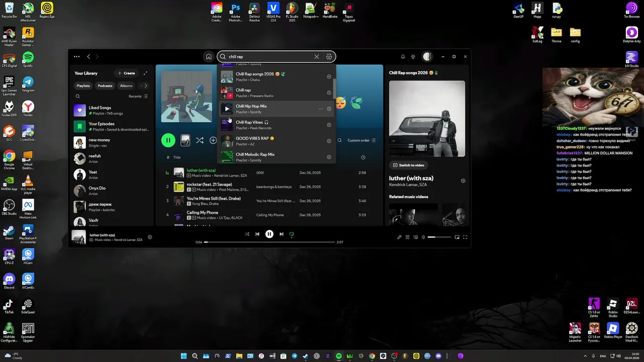Open the profile avatar in Spotify
Viewport: 644px width, 362px height.
coord(427,57)
